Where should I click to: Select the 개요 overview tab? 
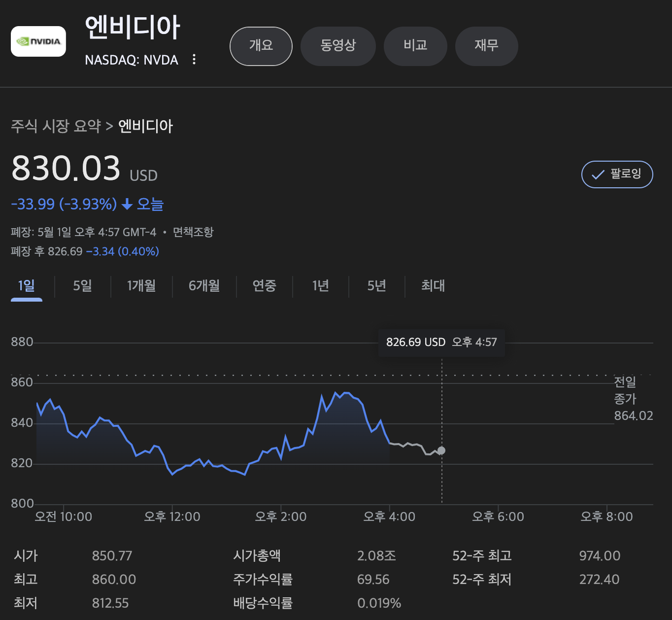(x=261, y=46)
